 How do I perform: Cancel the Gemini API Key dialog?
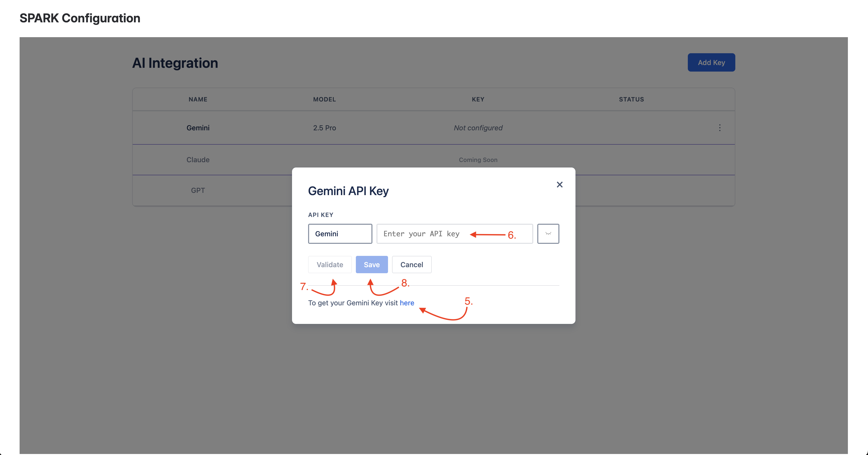tap(412, 264)
